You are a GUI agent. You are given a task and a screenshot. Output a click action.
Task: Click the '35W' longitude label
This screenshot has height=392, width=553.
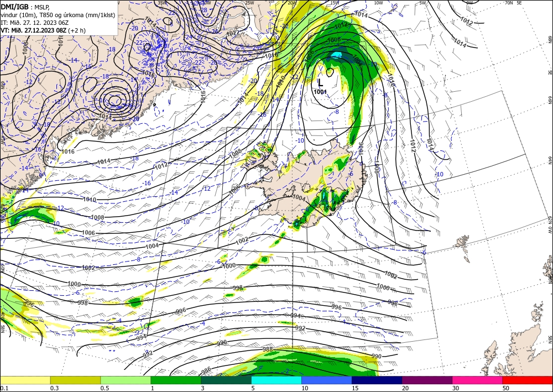pos(162,3)
